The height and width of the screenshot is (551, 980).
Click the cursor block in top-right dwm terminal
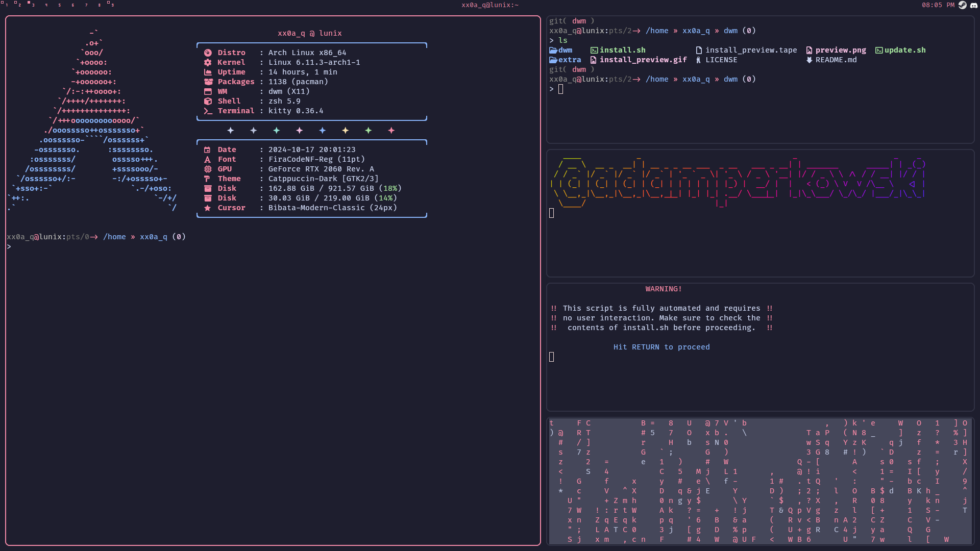pos(560,89)
